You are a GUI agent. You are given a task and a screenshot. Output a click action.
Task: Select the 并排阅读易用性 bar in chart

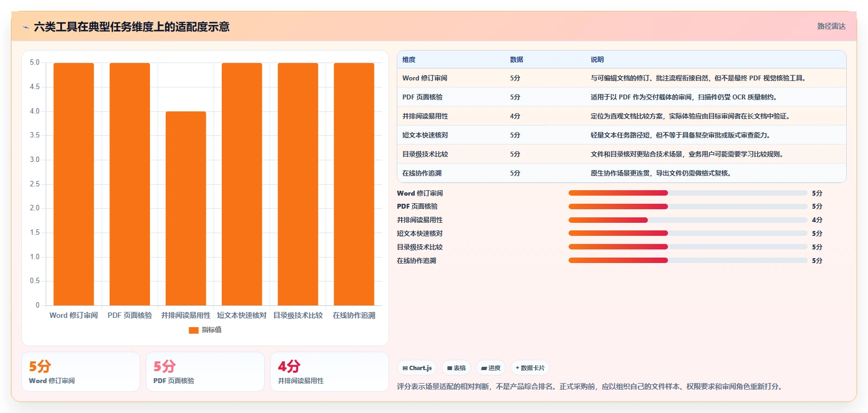point(186,208)
